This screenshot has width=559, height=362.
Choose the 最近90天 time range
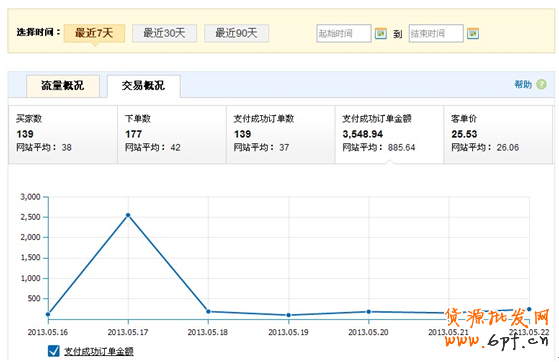coord(236,33)
